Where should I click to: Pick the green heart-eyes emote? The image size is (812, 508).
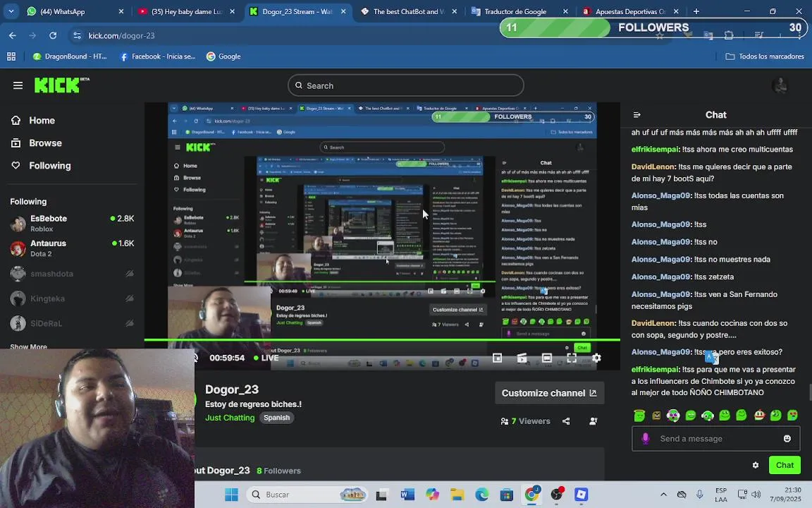coord(793,415)
